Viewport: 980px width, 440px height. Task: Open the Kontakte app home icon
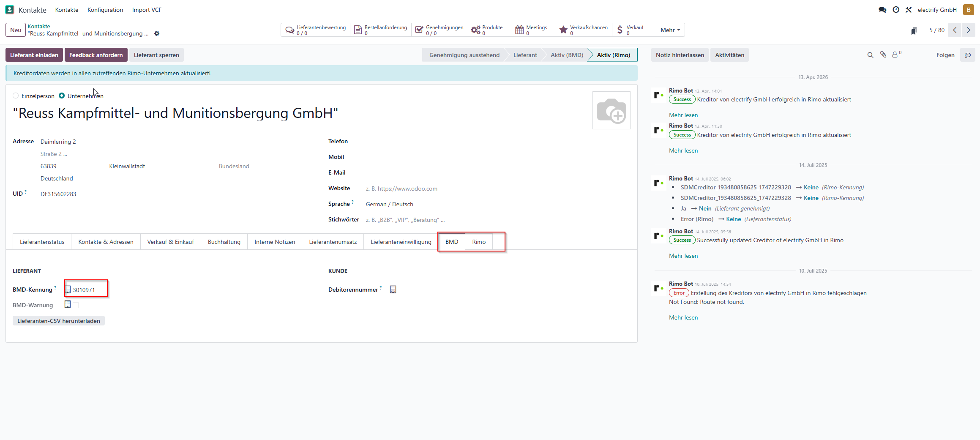point(10,10)
